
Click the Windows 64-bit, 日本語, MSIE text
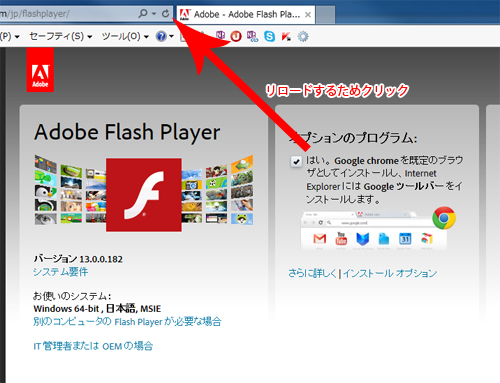pos(97,309)
